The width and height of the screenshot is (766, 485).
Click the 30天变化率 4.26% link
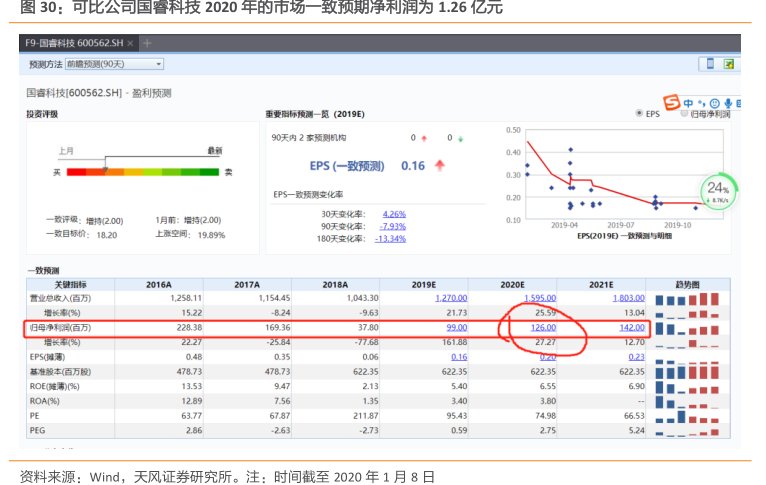point(394,214)
